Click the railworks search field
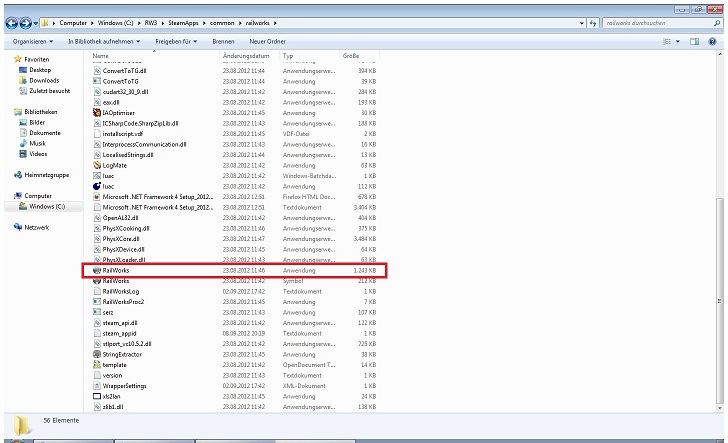This screenshot has width=728, height=443. click(x=655, y=22)
